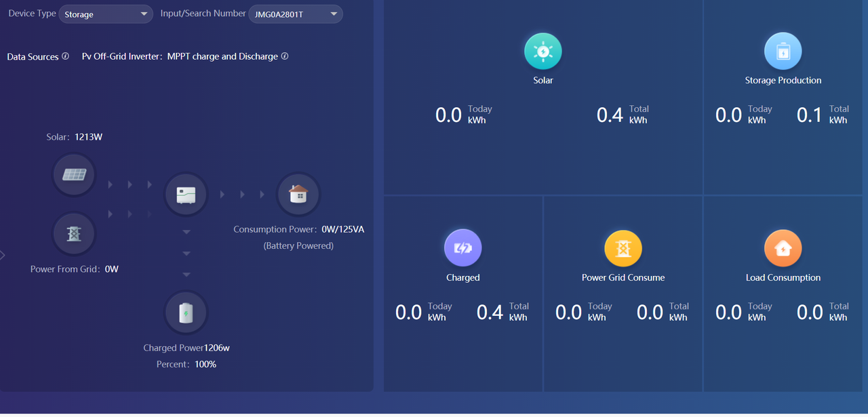Click the teal Solar sun icon
Viewport: 868px width, 417px height.
(x=543, y=51)
